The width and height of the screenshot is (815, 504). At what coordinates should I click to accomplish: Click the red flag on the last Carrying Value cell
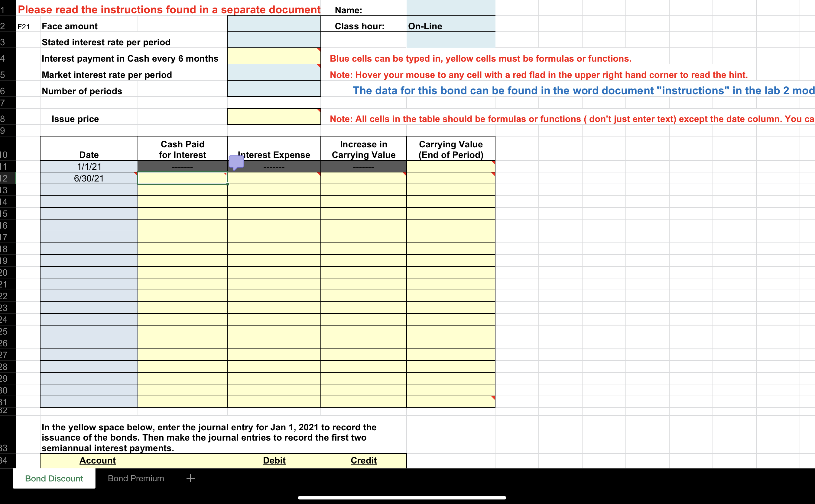tap(493, 398)
